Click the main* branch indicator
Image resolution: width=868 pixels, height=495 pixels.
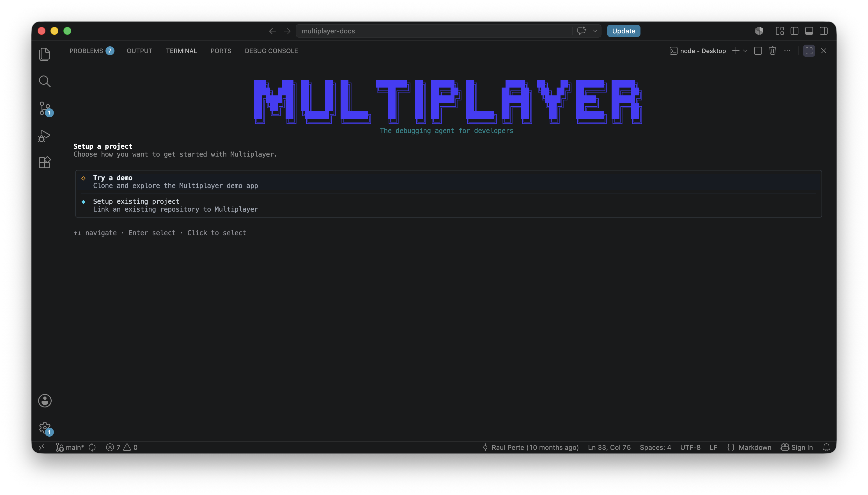pos(70,447)
